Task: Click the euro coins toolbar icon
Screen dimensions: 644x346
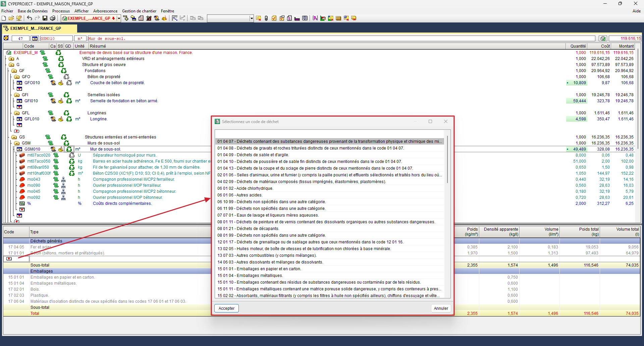Action: point(157,18)
